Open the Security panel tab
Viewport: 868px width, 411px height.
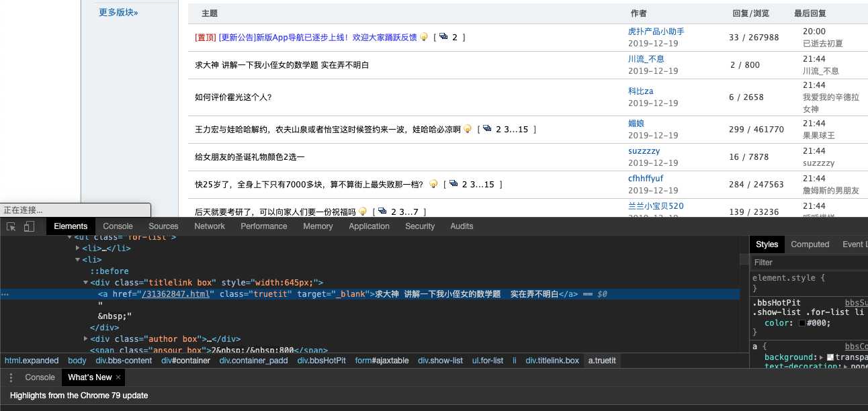coord(420,226)
